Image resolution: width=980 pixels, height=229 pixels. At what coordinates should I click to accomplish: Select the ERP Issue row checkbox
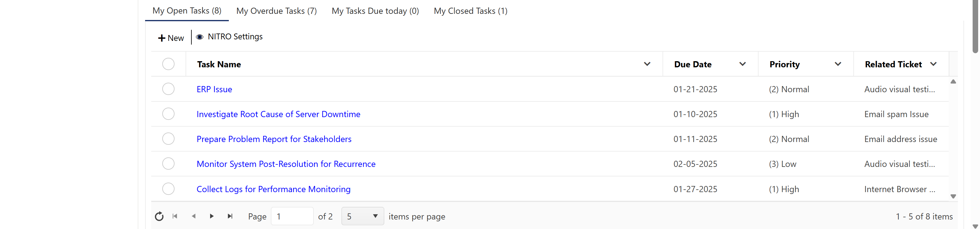pyautogui.click(x=168, y=89)
